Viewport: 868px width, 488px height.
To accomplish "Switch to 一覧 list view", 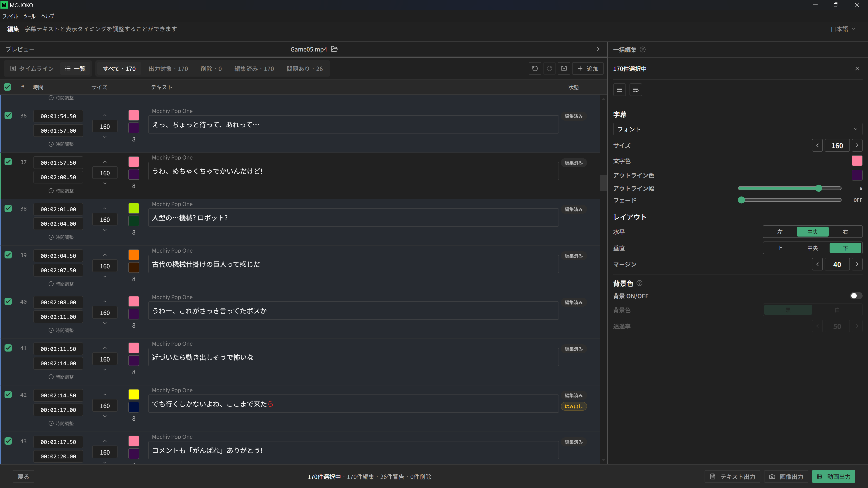I will click(75, 69).
